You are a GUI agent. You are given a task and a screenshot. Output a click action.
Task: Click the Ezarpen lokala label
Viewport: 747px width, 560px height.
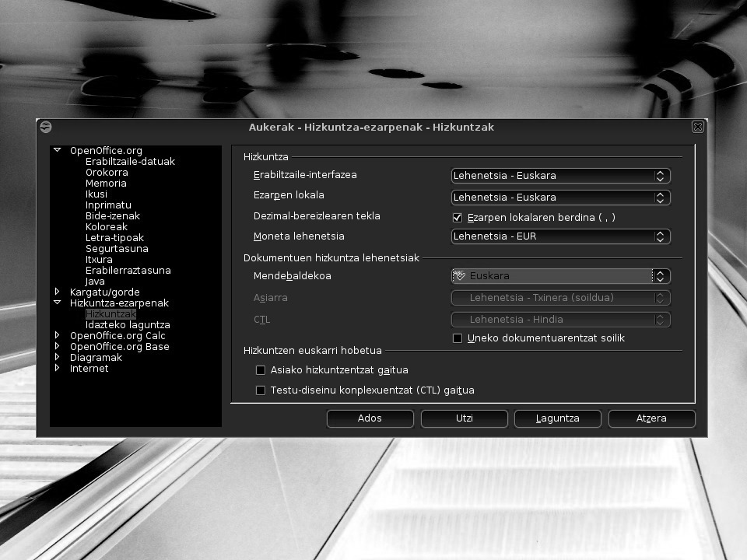(x=289, y=195)
